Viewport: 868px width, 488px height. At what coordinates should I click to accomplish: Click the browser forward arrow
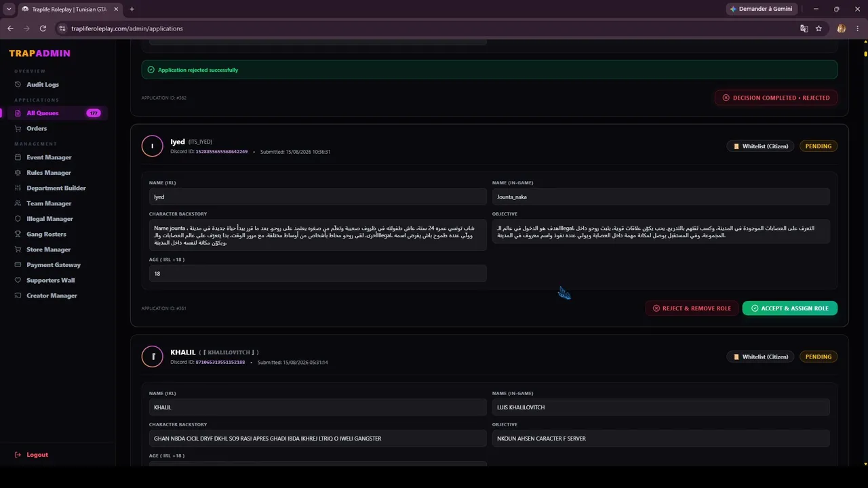(x=26, y=28)
